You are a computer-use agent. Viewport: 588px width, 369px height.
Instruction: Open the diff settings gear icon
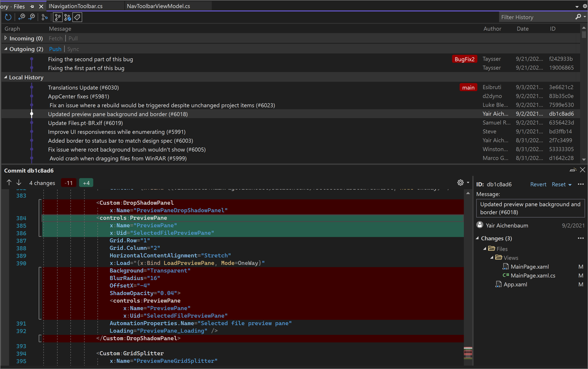(x=460, y=182)
